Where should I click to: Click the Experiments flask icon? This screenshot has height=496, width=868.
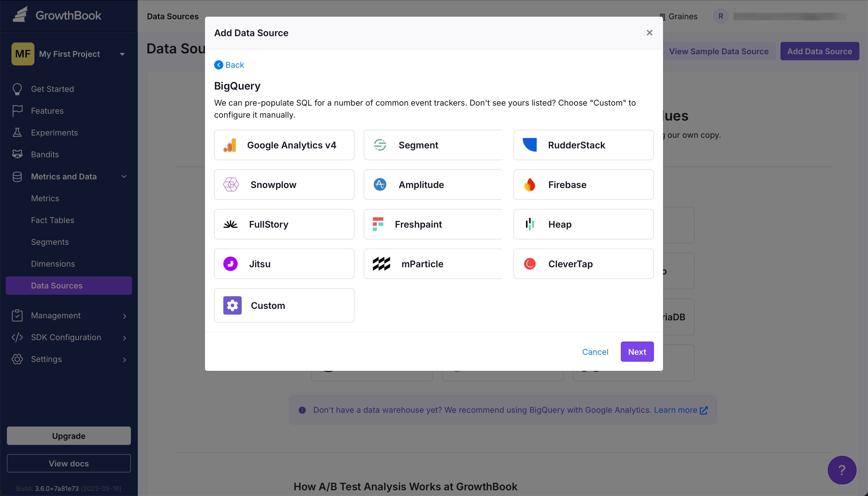pyautogui.click(x=17, y=133)
